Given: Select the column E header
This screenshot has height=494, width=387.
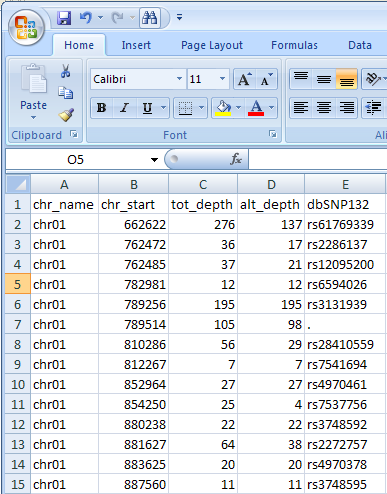Looking at the screenshot, I should 345,184.
